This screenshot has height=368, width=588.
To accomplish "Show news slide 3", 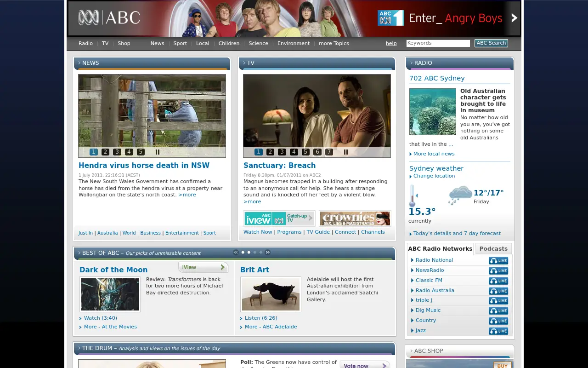I will 117,152.
